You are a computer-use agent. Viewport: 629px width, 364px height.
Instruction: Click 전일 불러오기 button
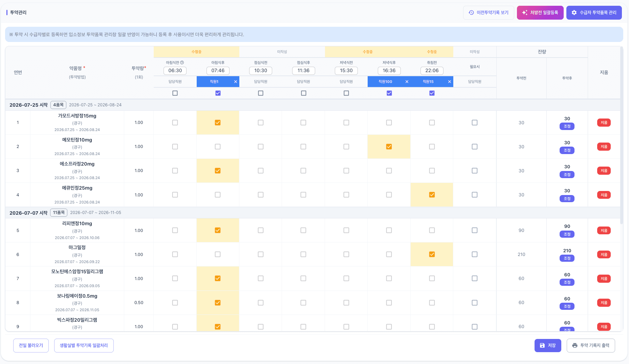point(31,345)
